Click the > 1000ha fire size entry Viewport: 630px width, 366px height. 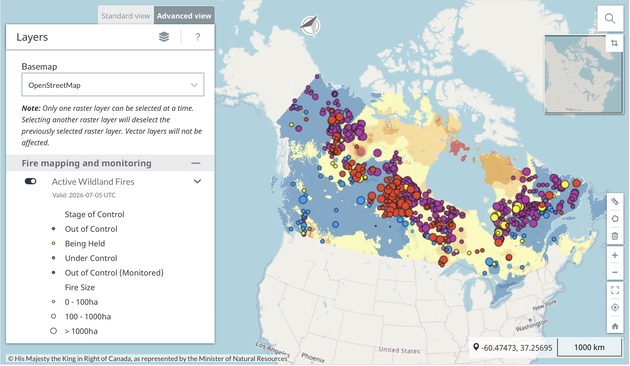point(81,331)
